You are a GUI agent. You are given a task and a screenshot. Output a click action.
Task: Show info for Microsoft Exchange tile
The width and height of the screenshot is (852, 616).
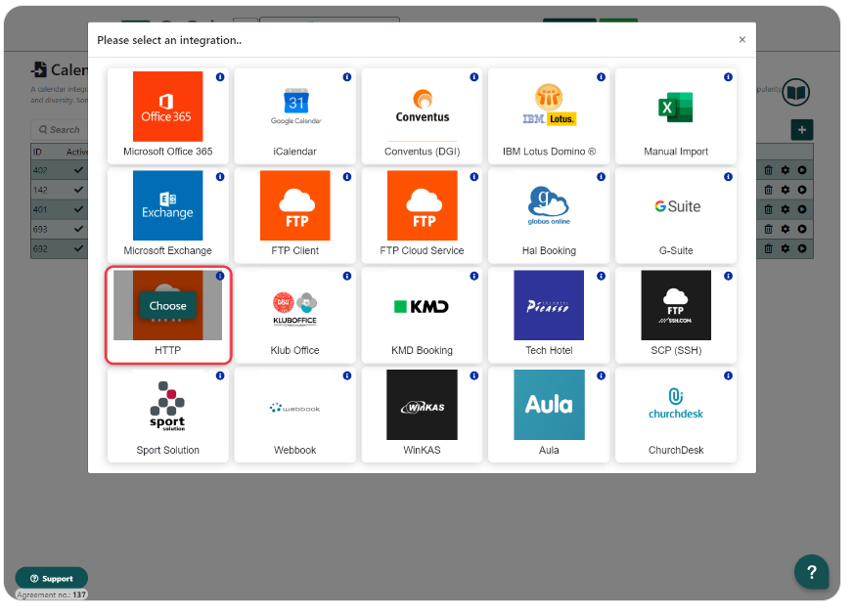tap(220, 177)
